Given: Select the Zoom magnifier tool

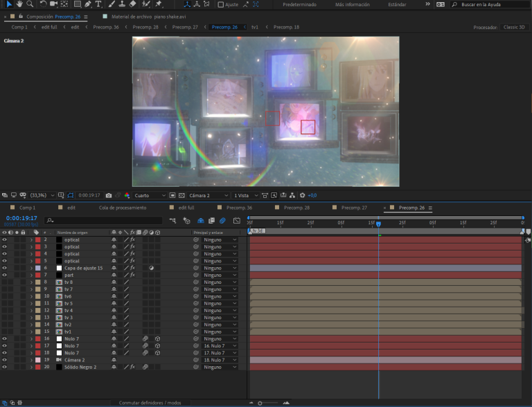Looking at the screenshot, I should 30,4.
